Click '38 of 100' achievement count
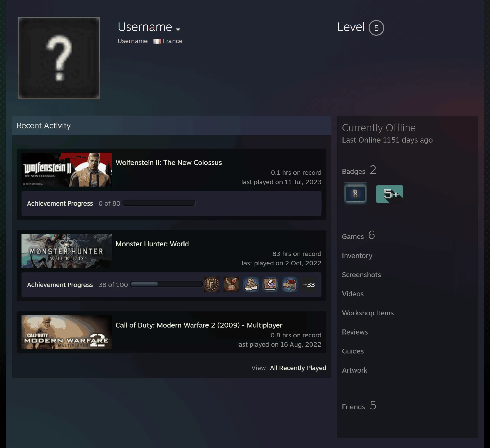 [113, 285]
